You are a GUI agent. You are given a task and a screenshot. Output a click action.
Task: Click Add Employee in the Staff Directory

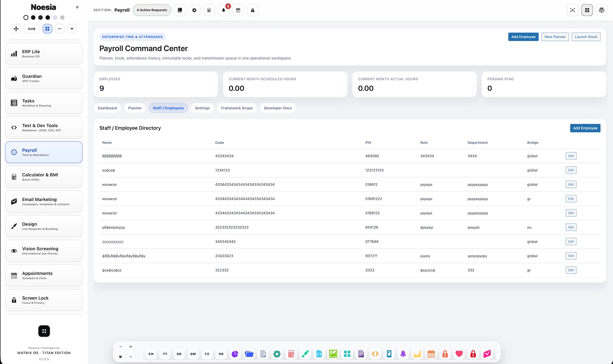pyautogui.click(x=585, y=128)
